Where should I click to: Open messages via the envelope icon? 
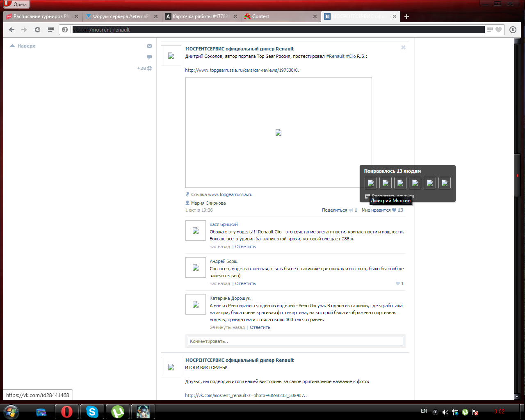pyautogui.click(x=149, y=46)
